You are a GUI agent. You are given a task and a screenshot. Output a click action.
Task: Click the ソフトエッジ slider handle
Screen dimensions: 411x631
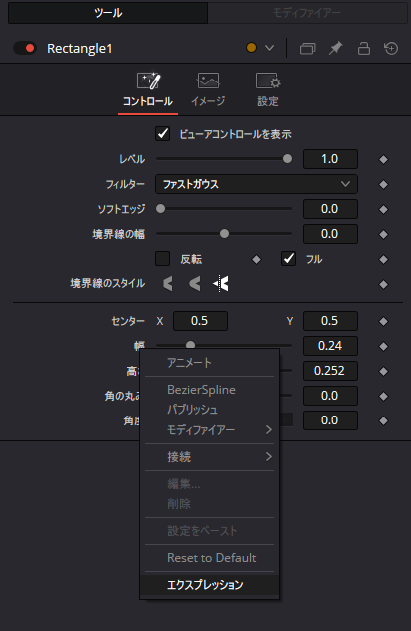(160, 208)
